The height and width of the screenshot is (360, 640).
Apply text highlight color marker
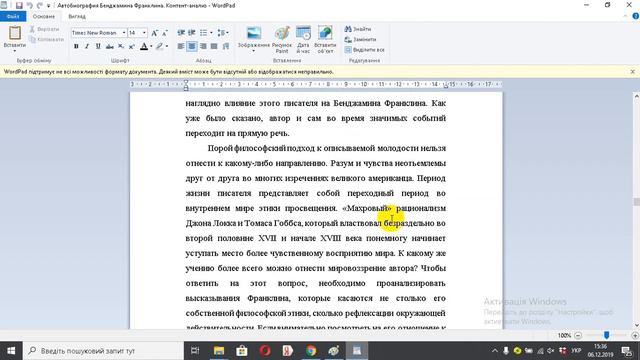pos(160,47)
